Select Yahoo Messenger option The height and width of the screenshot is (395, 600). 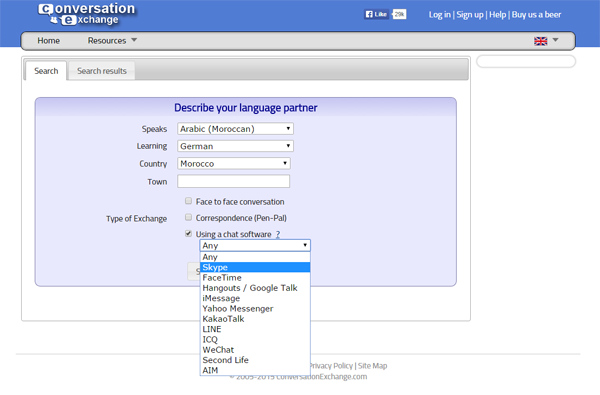coord(255,308)
